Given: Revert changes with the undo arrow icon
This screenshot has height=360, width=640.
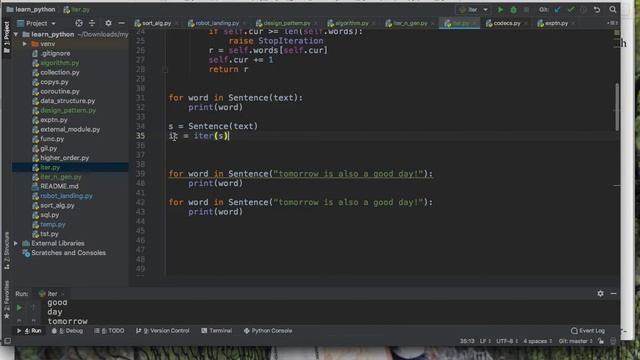Looking at the screenshot, I should [x=597, y=9].
